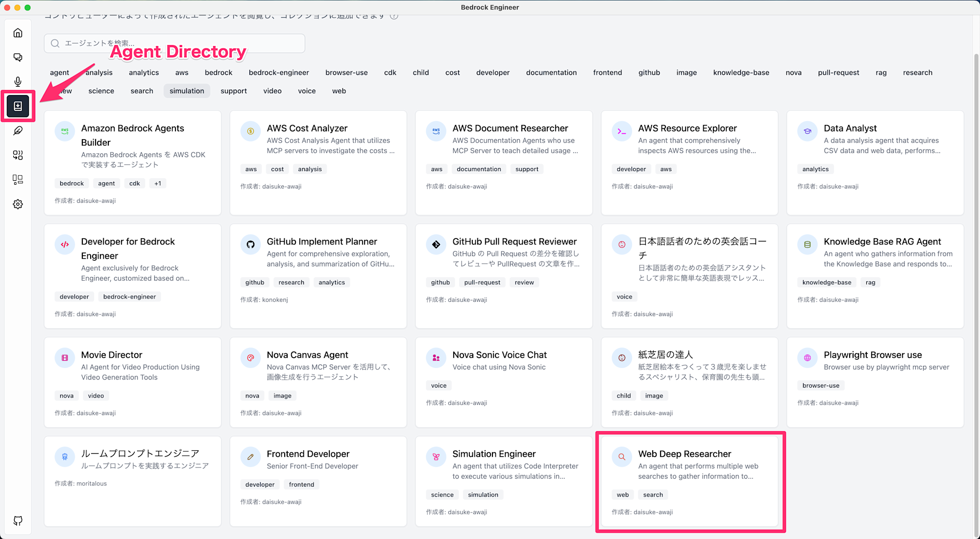This screenshot has width=980, height=539.
Task: Filter by the knowledge-base tag
Action: (741, 73)
